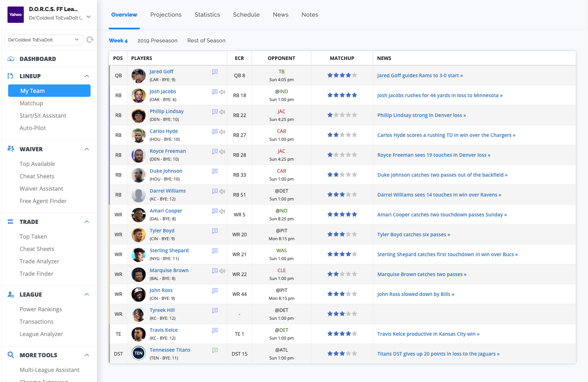The image size is (588, 382).
Task: Go to My Team page
Action: pos(49,91)
